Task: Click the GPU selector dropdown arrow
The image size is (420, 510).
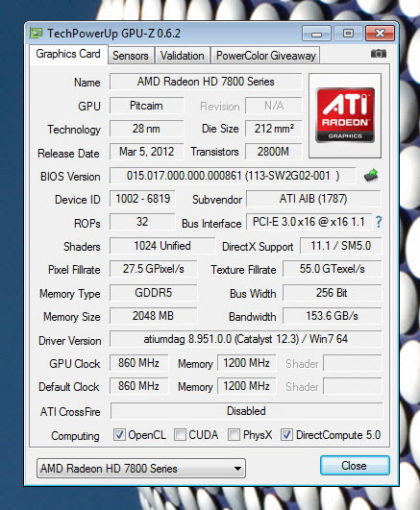Action: coord(237,469)
